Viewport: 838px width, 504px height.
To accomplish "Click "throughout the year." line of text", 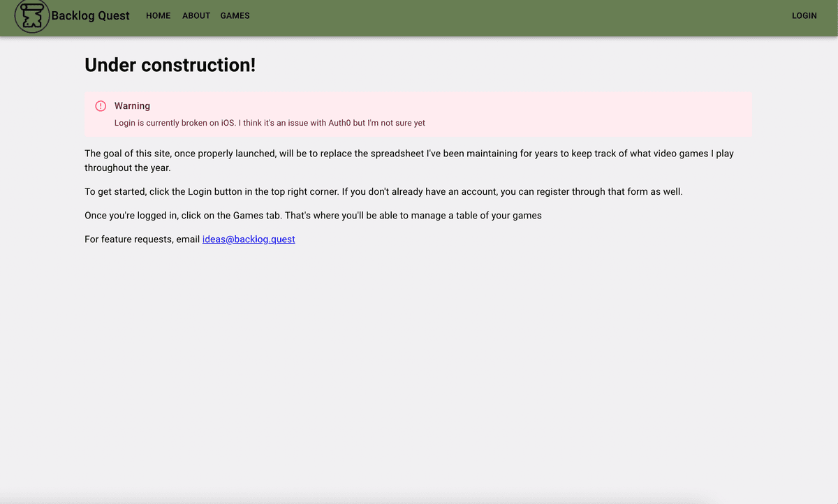I will tap(127, 168).
